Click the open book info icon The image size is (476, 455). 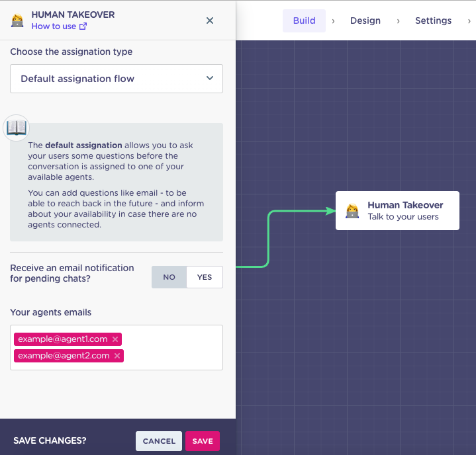(x=17, y=128)
